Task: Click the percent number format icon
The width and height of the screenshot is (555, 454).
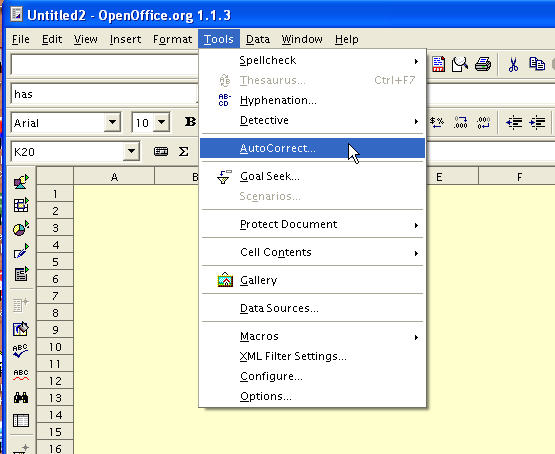Action: 437,122
